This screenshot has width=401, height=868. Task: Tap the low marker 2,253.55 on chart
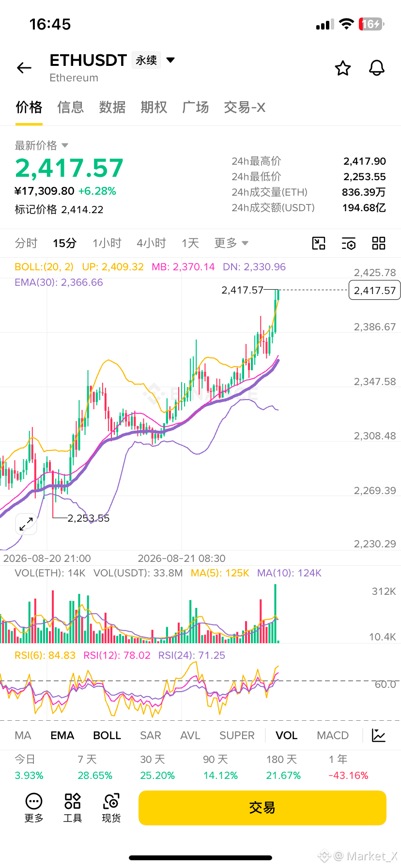click(89, 518)
